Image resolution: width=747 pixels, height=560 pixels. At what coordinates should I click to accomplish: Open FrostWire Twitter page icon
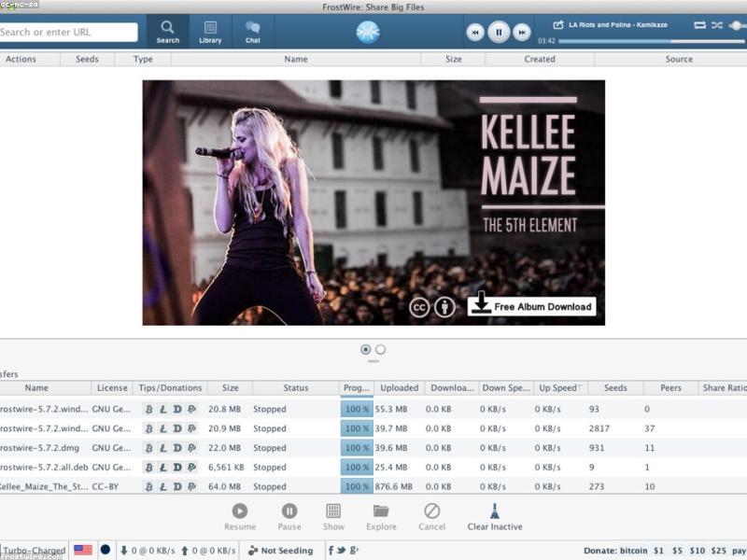pos(341,551)
